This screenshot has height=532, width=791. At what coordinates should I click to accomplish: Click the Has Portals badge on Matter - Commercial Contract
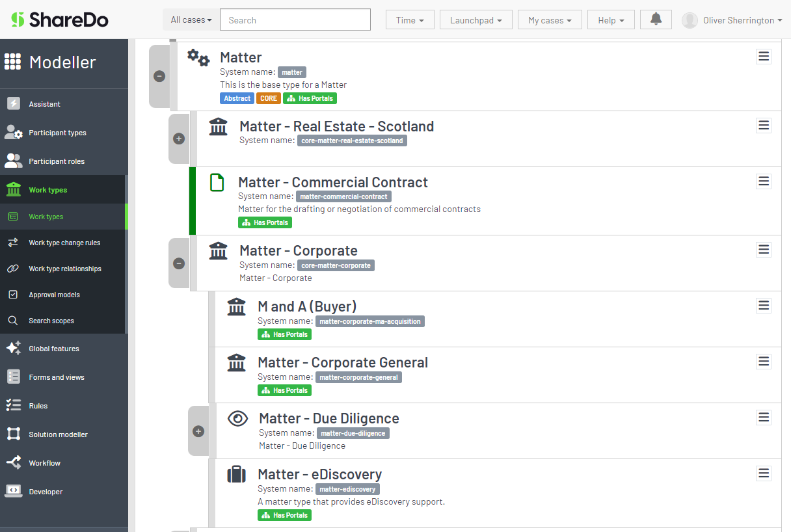pyautogui.click(x=265, y=222)
